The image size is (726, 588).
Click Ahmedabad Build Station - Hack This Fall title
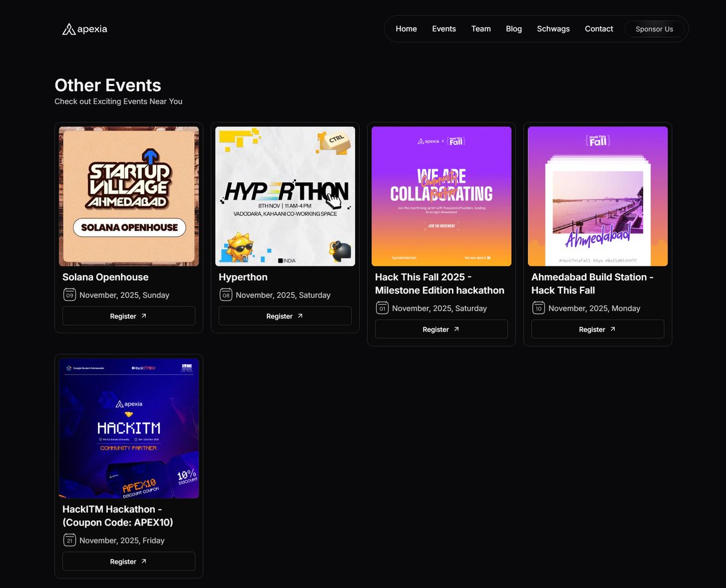(592, 284)
